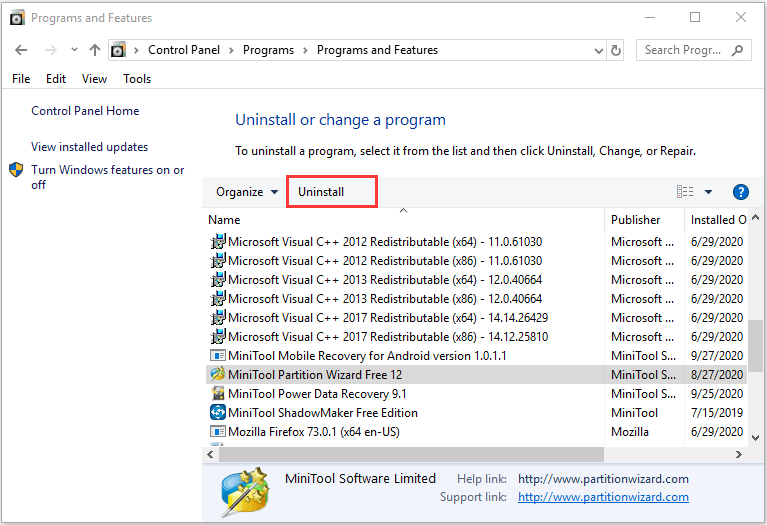This screenshot has width=767, height=525.
Task: Select MiniTool Mobile Recovery for Android entry
Action: pyautogui.click(x=476, y=356)
